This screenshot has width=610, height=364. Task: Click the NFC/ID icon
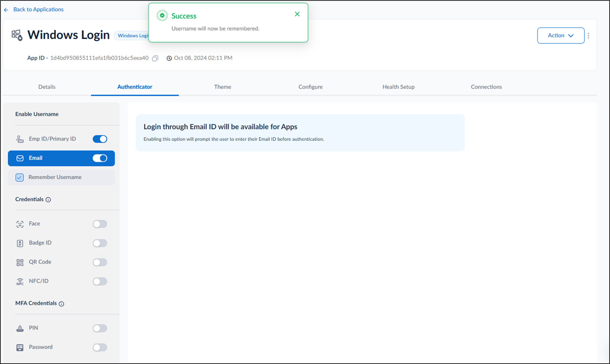20,281
